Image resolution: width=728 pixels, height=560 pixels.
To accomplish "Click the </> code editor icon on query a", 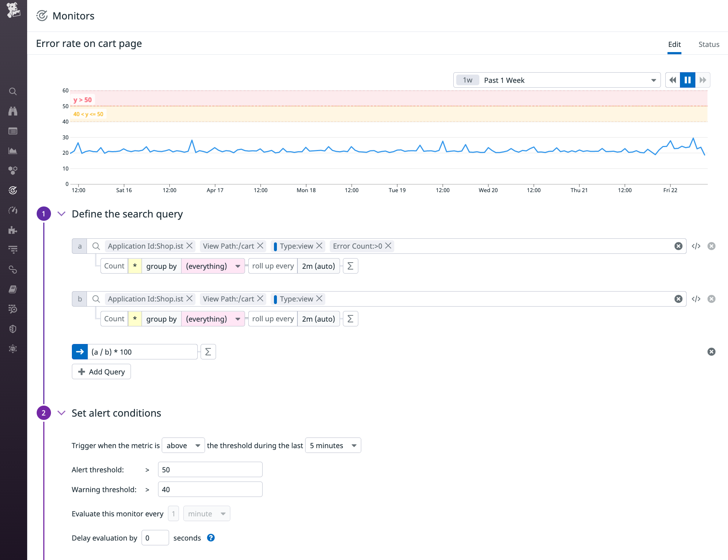I will pyautogui.click(x=696, y=246).
